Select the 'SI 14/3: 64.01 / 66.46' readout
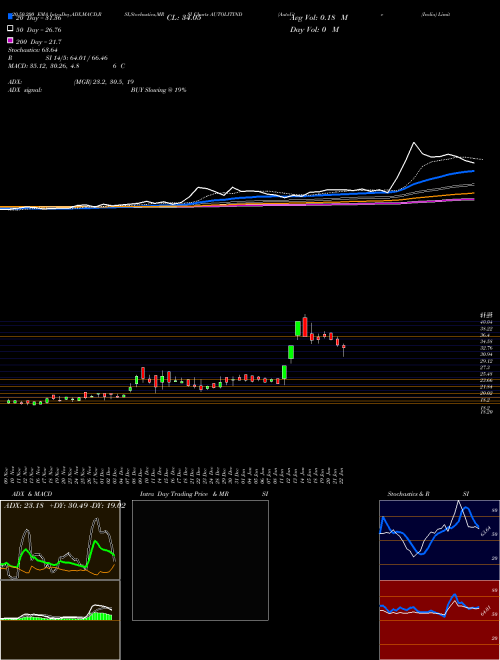The image size is (500, 660). tap(79, 58)
